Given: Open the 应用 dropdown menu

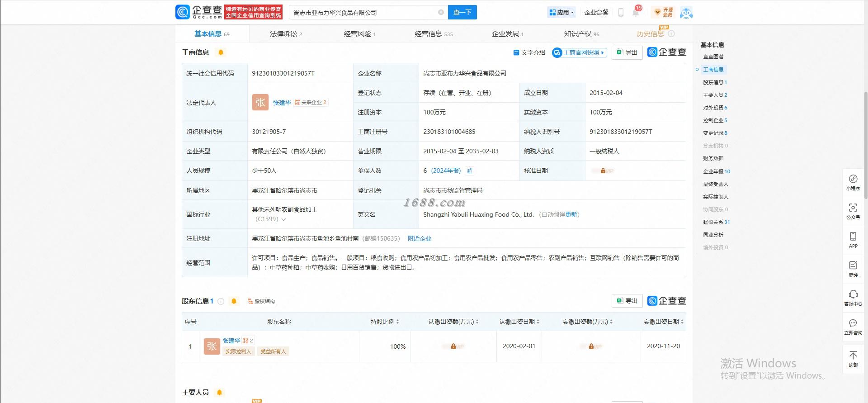Looking at the screenshot, I should (561, 12).
